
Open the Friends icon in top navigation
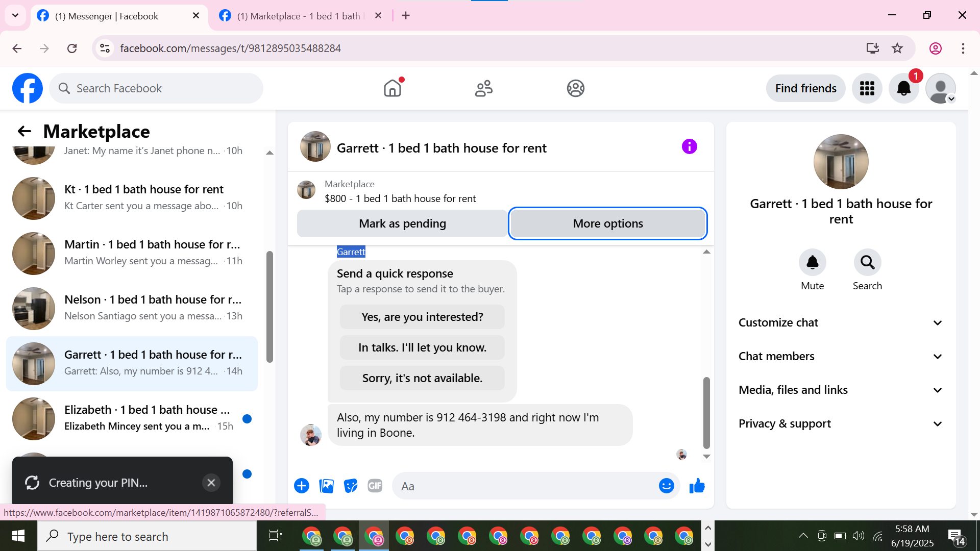tap(484, 88)
